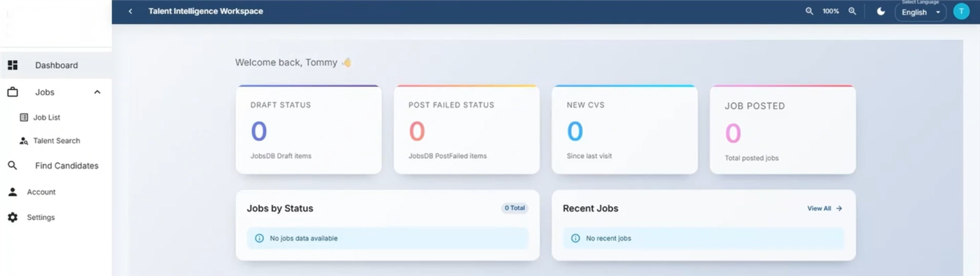
Task: Click 'No recent jobs' text
Action: tap(608, 238)
